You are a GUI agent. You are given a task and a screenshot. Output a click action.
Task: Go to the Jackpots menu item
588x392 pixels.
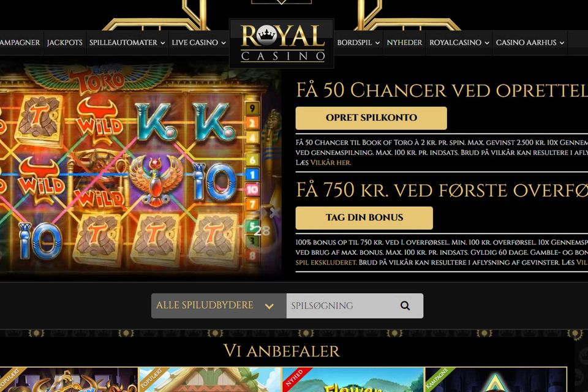pyautogui.click(x=64, y=43)
